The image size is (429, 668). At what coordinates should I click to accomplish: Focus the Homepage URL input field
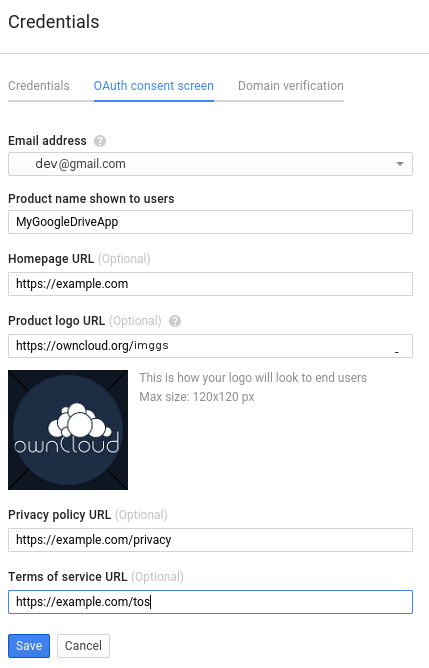(x=210, y=284)
